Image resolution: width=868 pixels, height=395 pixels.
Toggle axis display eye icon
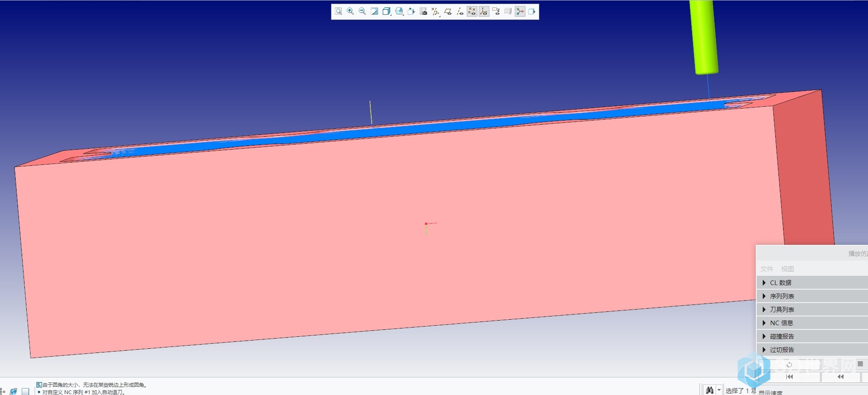(460, 12)
